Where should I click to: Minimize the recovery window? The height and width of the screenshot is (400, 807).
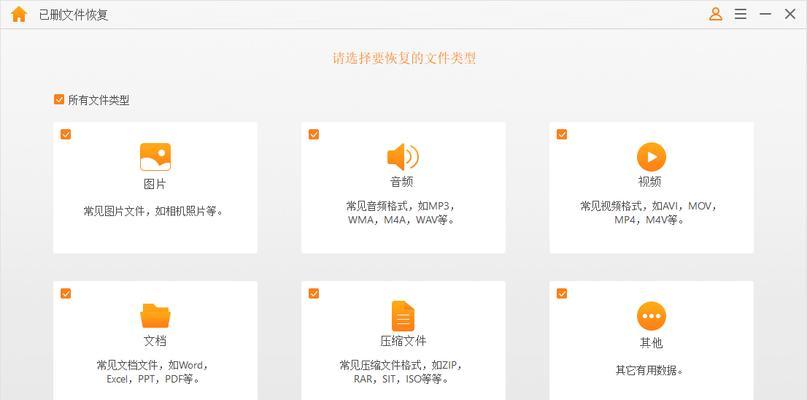click(x=765, y=14)
